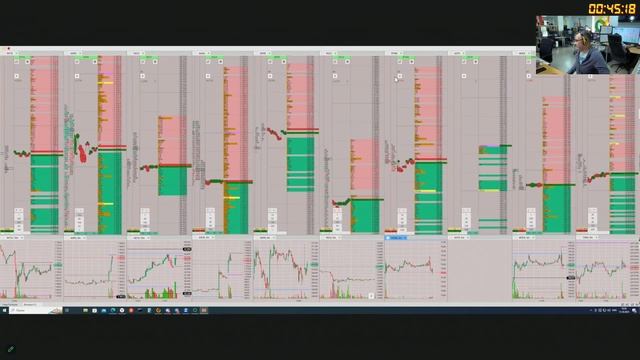640x360 pixels.
Task: Click lower white square icon in sixth panel
Action: pyautogui.click(x=335, y=76)
